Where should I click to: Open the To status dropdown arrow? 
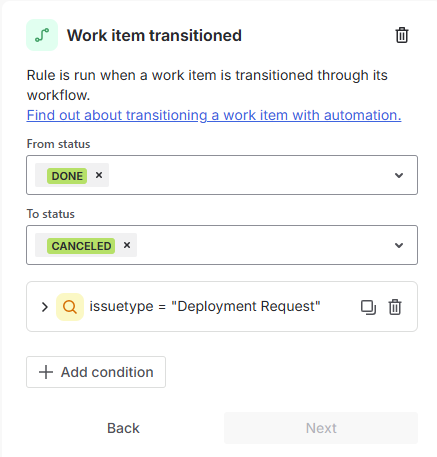click(x=399, y=245)
